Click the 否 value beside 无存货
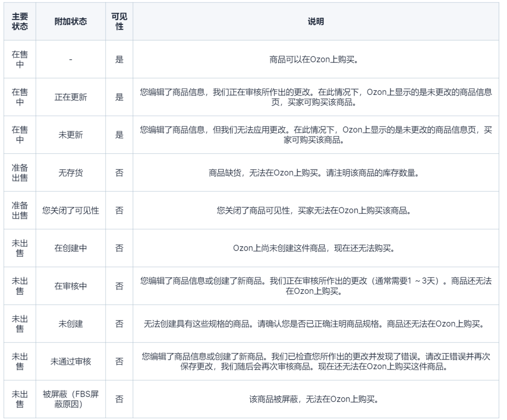The height and width of the screenshot is (420, 507). click(119, 173)
